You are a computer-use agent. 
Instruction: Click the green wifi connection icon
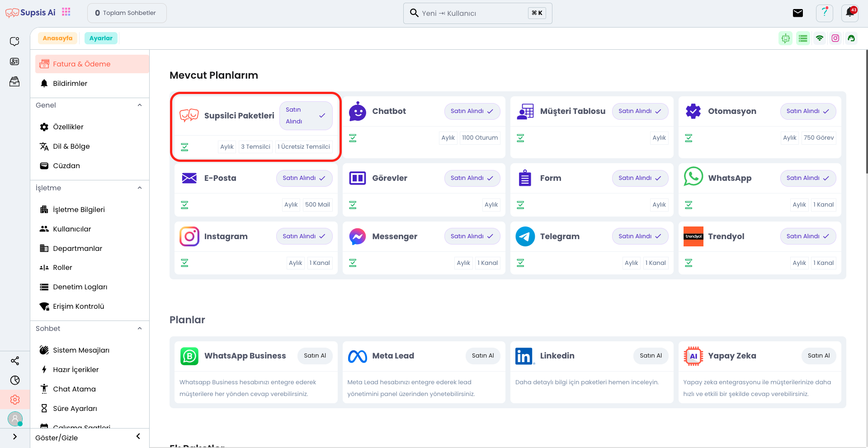(x=820, y=38)
